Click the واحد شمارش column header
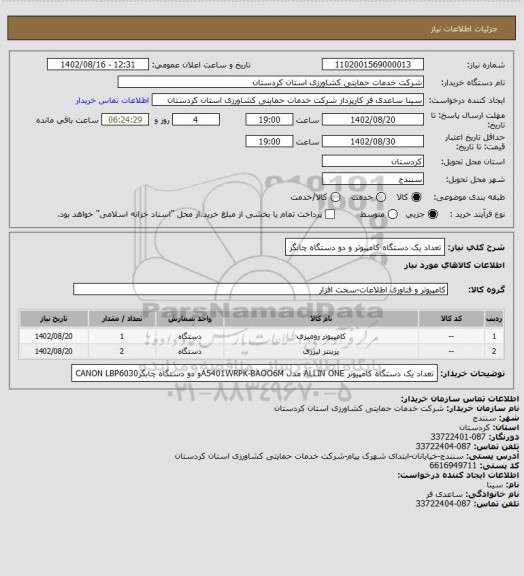 190,319
